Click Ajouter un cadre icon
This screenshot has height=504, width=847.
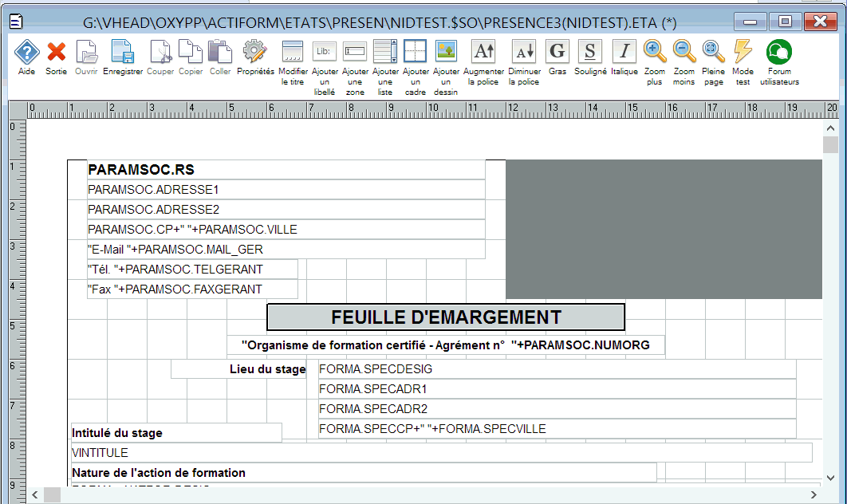(415, 52)
